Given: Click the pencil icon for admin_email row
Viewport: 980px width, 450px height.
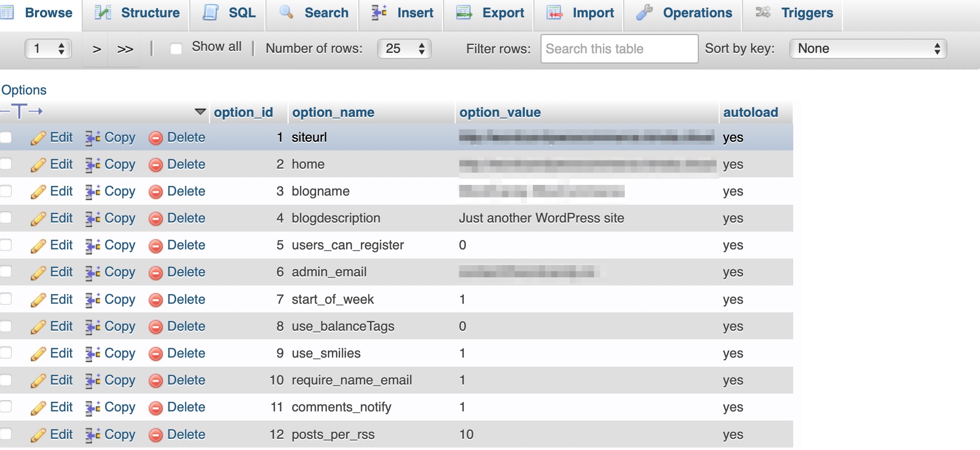Looking at the screenshot, I should (38, 273).
